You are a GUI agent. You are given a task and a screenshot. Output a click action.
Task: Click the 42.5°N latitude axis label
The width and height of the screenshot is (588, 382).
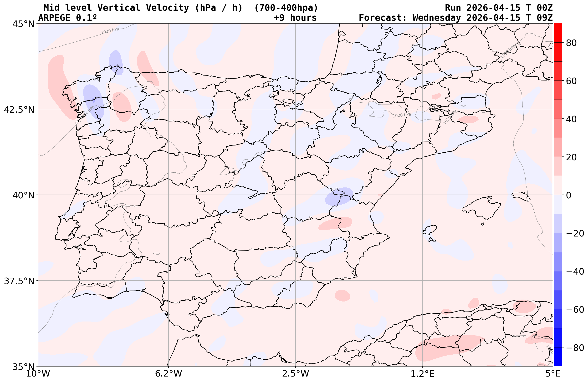tap(19, 109)
